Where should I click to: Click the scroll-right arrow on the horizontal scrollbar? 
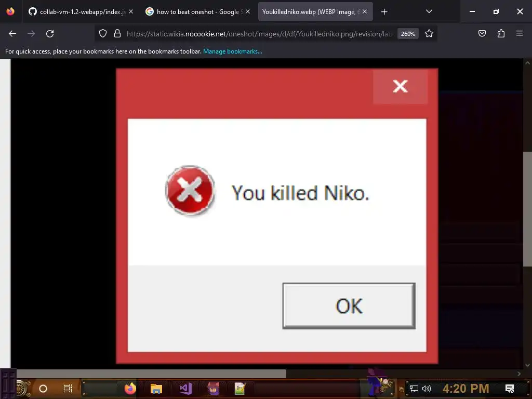519,374
